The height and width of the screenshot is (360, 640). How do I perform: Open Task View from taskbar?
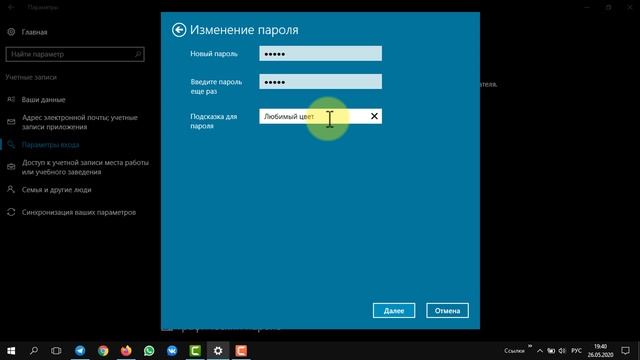[56, 351]
